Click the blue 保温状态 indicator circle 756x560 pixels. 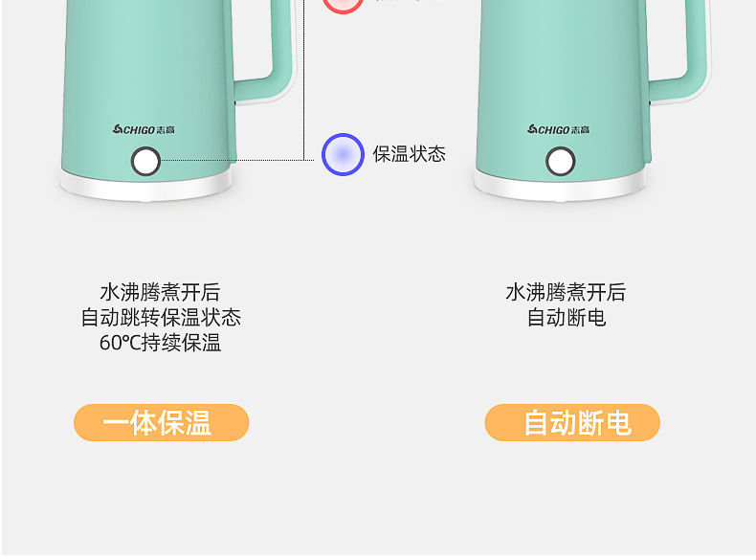coord(343,154)
